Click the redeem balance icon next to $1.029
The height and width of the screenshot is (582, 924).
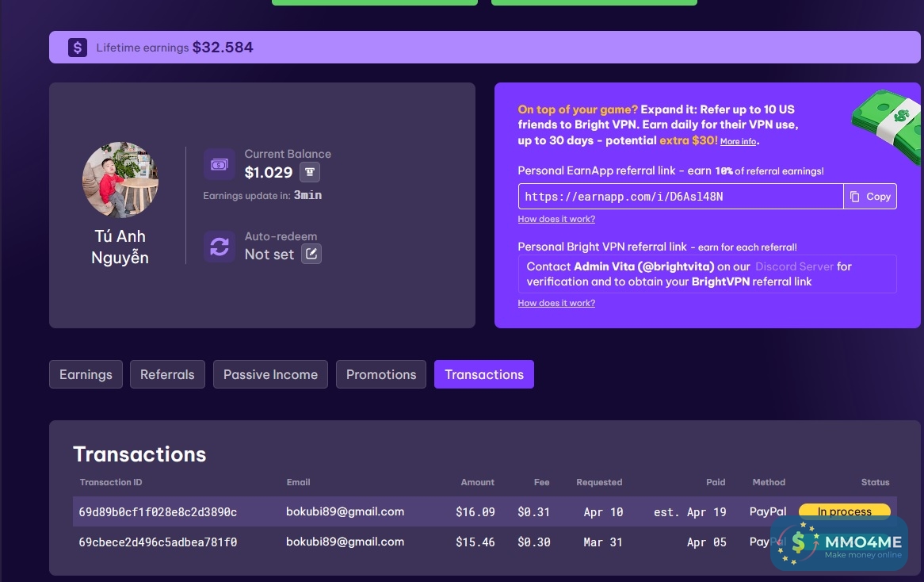point(310,172)
